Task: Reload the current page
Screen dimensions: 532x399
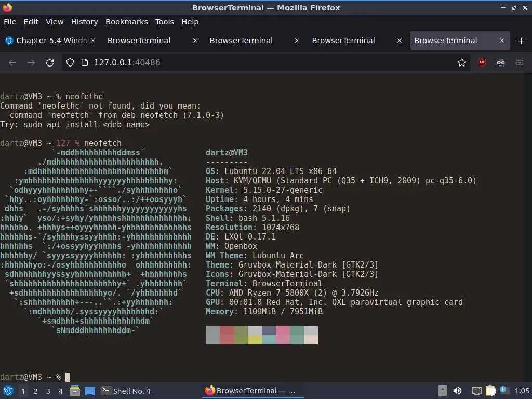Action: click(x=50, y=62)
